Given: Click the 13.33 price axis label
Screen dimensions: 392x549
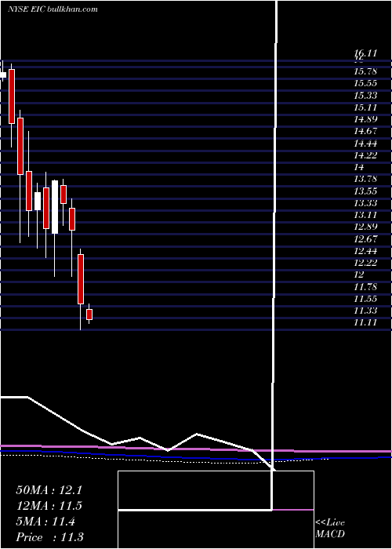Looking at the screenshot, I should (x=365, y=202).
